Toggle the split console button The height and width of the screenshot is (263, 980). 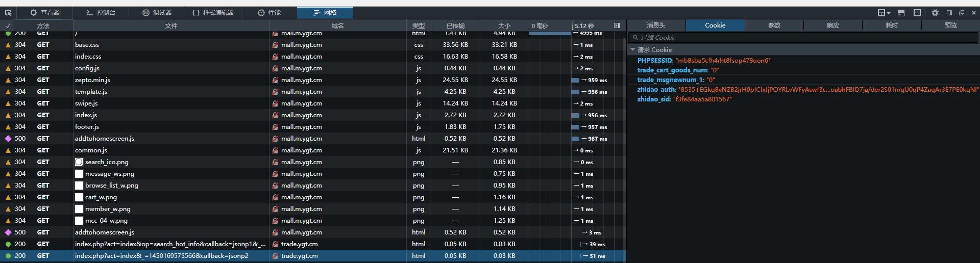point(901,13)
